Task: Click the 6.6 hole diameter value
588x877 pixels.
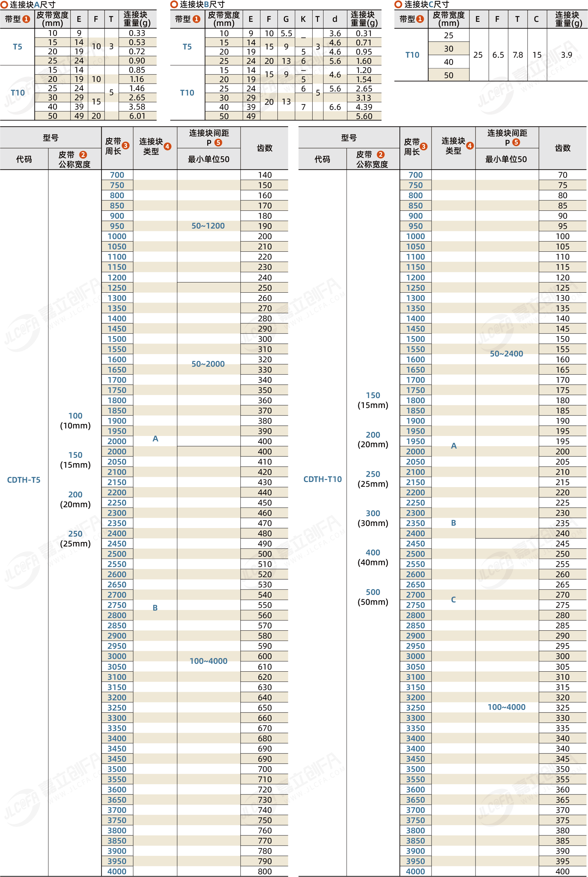Action: [x=335, y=107]
